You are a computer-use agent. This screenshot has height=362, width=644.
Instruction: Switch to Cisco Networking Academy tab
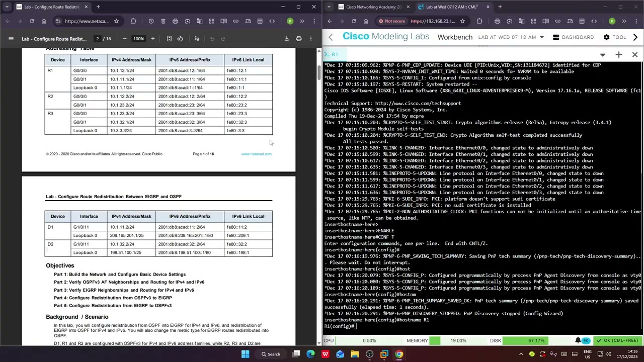click(374, 7)
